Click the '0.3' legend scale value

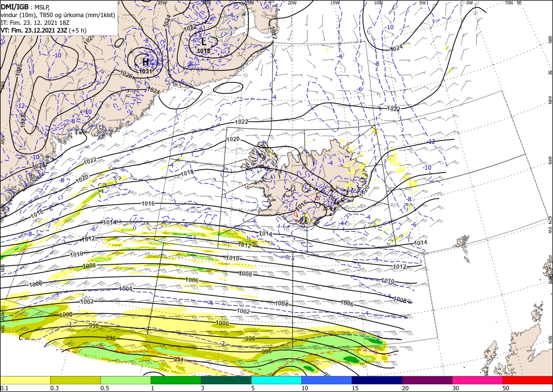(x=54, y=388)
